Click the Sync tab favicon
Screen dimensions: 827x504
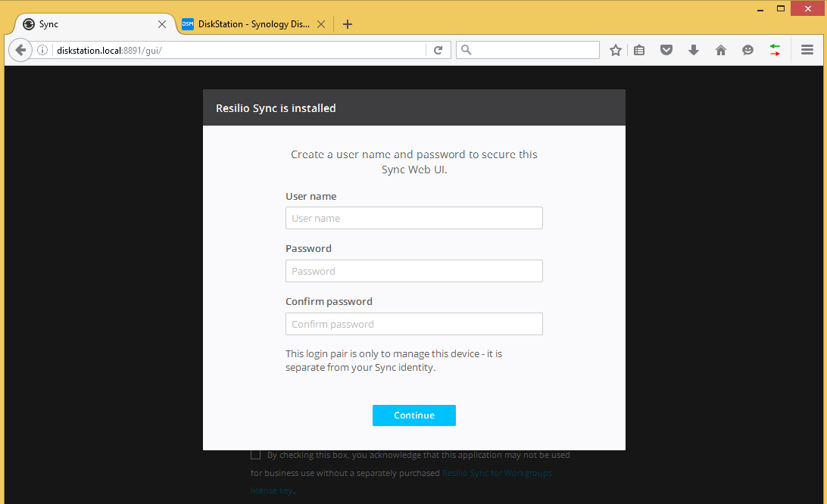pyautogui.click(x=29, y=24)
